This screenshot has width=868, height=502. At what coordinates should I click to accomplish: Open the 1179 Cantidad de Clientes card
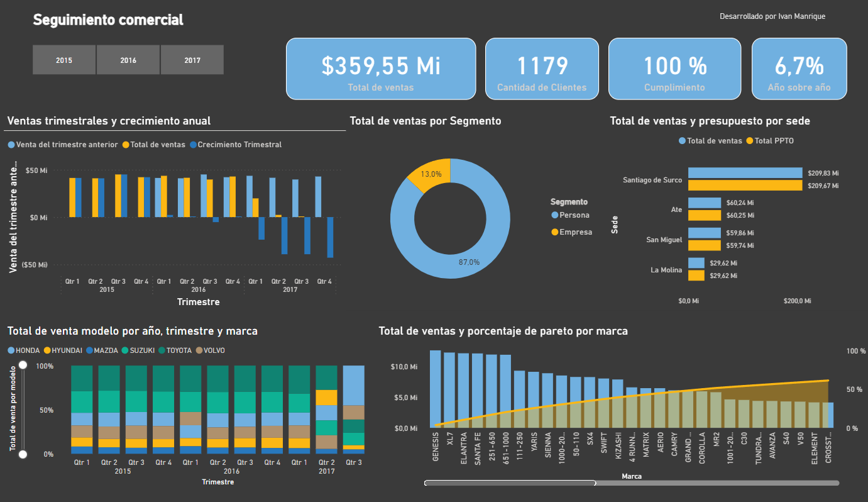(542, 69)
